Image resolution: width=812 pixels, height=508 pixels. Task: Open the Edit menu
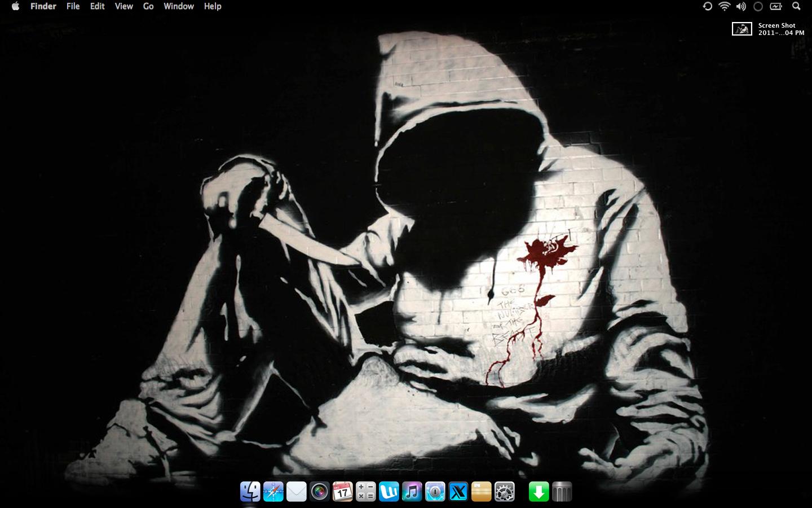pos(98,6)
